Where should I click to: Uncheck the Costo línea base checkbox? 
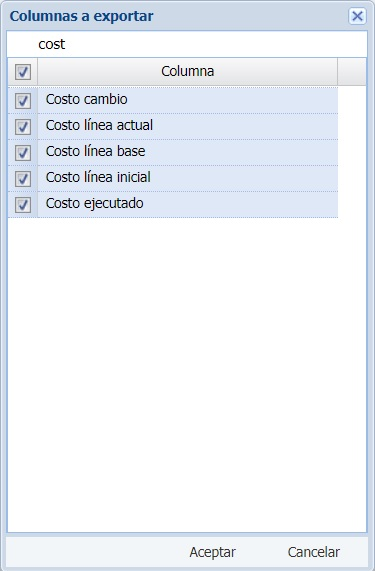23,153
